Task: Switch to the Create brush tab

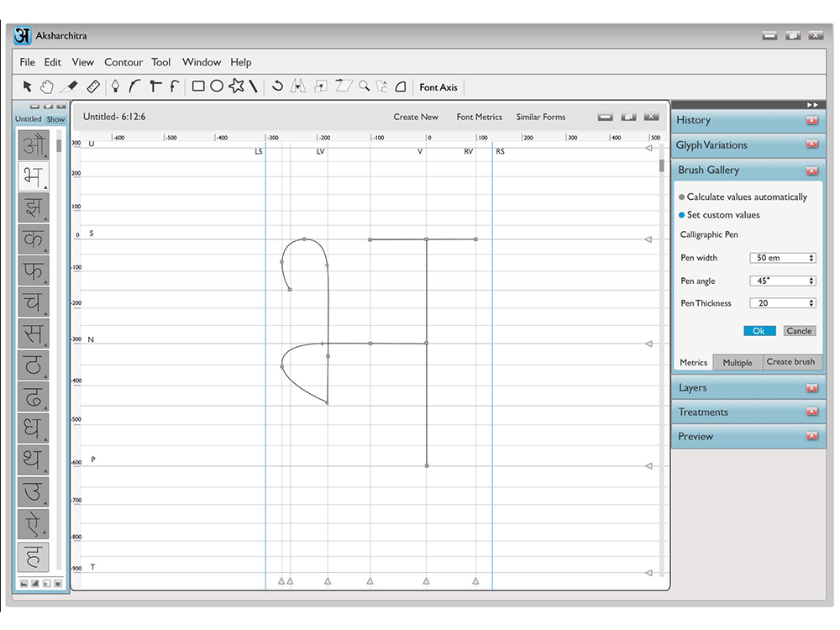Action: pyautogui.click(x=790, y=362)
